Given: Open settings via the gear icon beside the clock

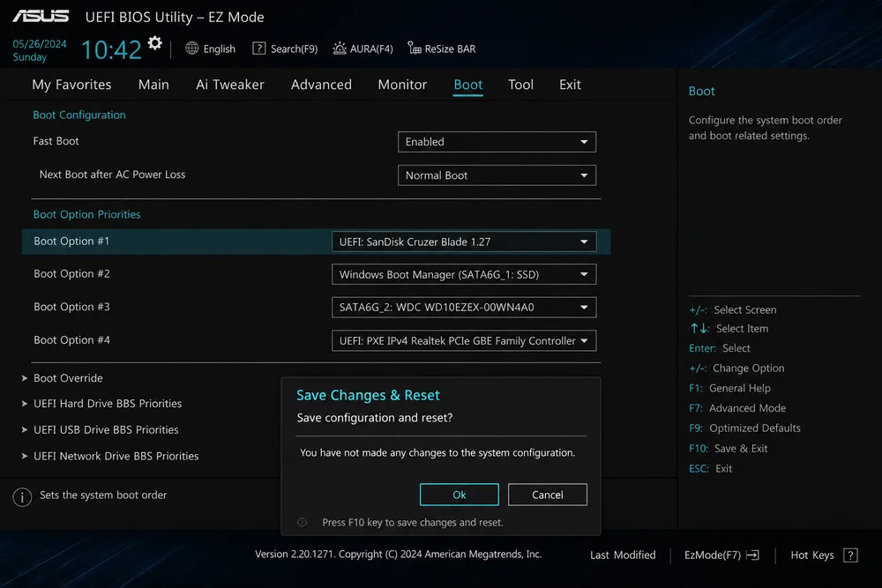Looking at the screenshot, I should [154, 42].
